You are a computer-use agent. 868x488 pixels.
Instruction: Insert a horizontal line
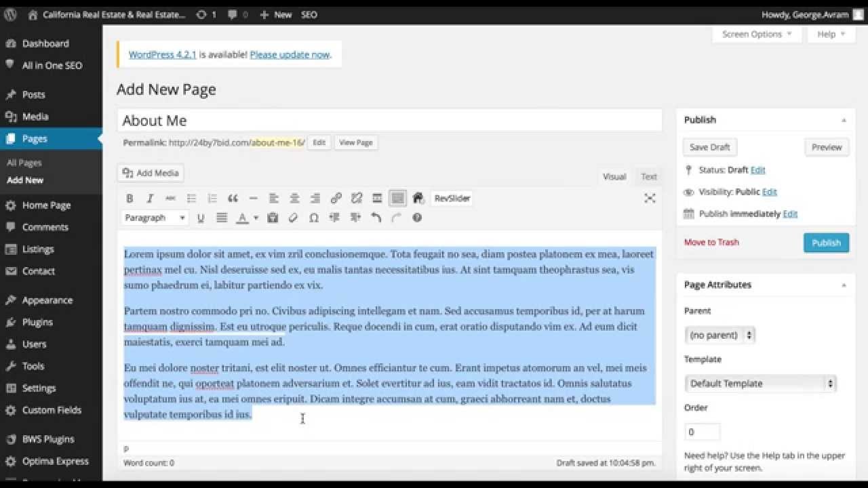(x=253, y=199)
